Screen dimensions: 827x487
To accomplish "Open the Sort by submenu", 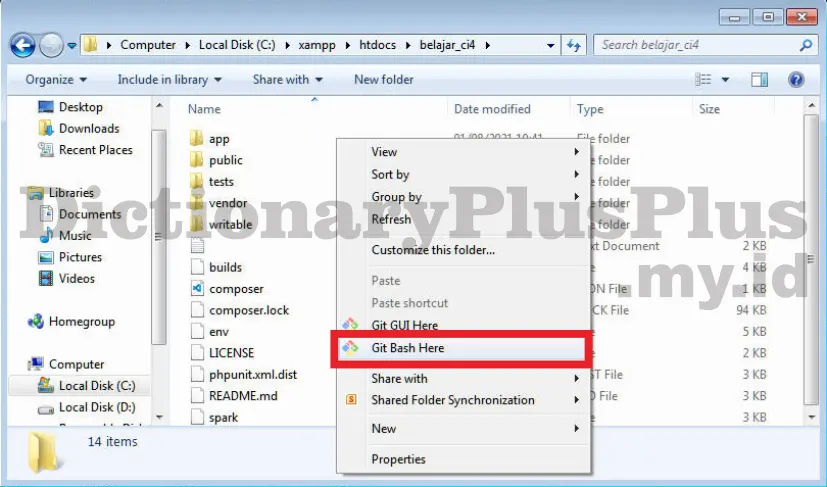I will (463, 175).
